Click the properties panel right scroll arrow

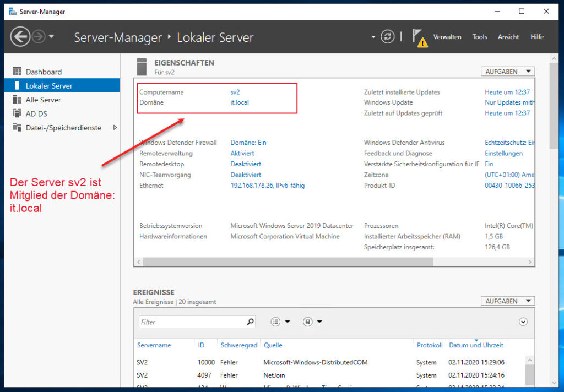coord(530,262)
